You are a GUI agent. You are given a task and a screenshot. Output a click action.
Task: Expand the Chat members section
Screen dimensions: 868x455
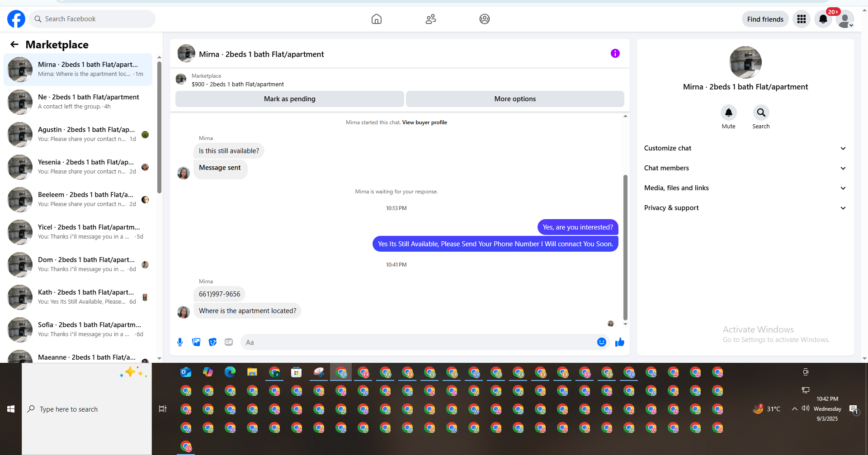[x=745, y=168]
